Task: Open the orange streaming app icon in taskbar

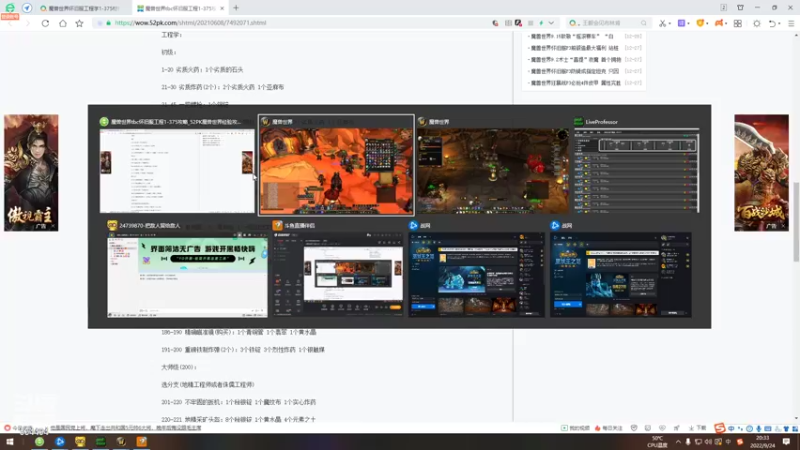Action: pos(141,442)
